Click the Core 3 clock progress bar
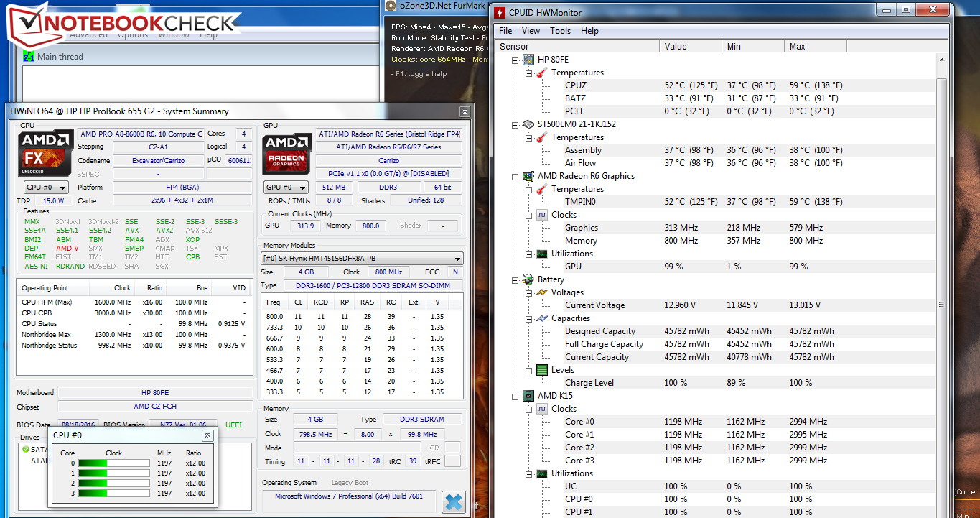Screen dimensions: 980x518 [113, 493]
